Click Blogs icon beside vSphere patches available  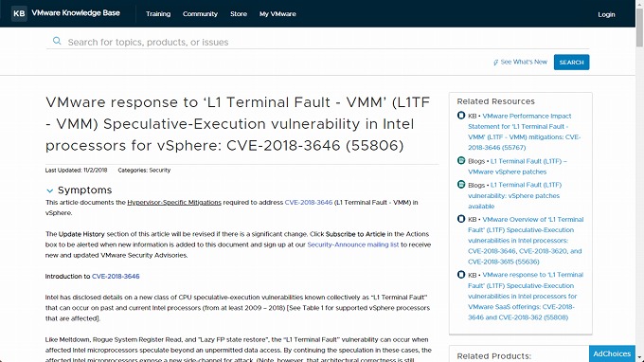click(461, 185)
